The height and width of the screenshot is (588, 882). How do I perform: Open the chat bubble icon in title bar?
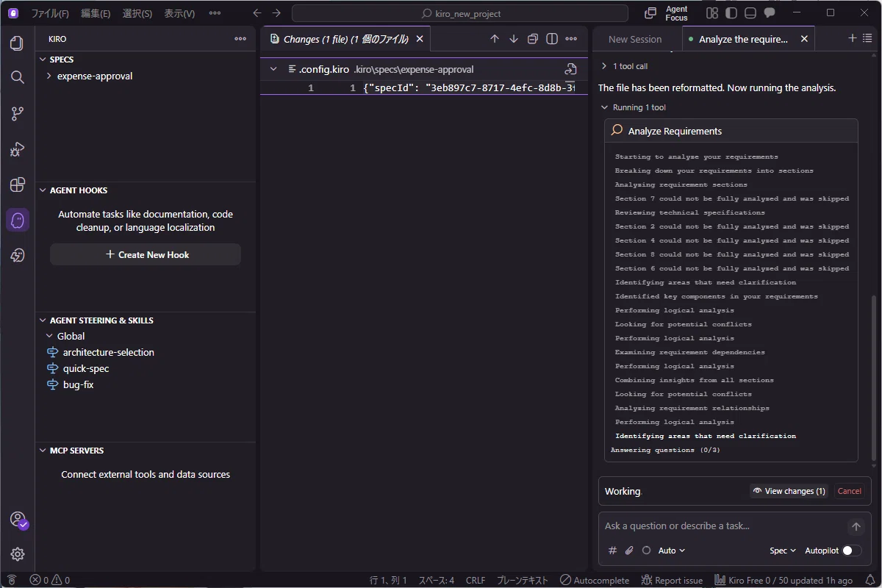(770, 13)
